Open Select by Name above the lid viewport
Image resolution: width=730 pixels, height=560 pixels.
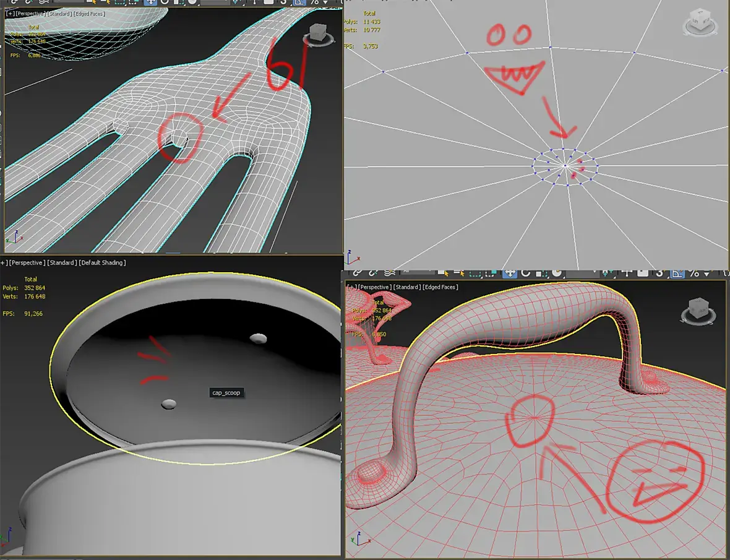(x=460, y=273)
